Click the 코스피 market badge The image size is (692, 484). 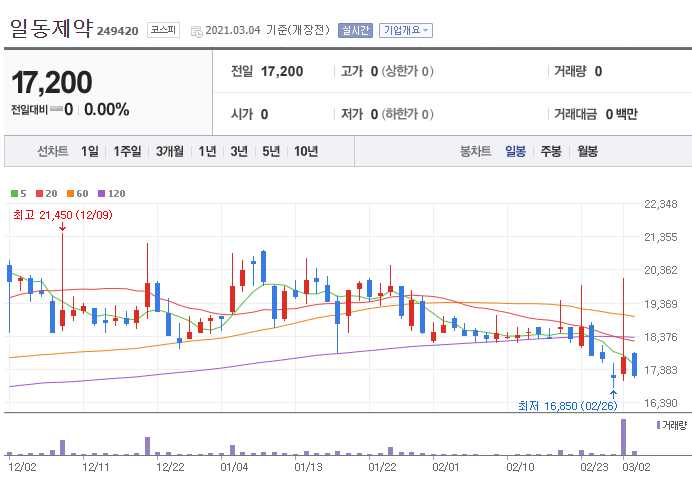163,30
